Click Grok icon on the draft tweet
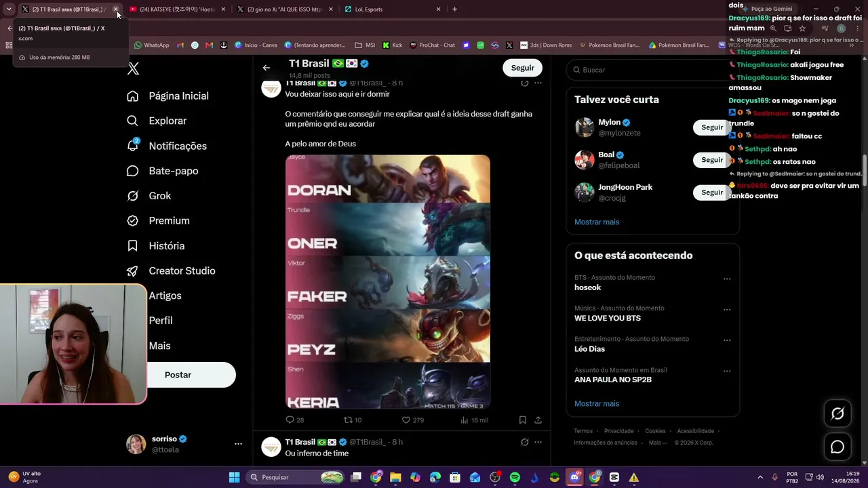Screen dimensions: 868x488 point(524,83)
